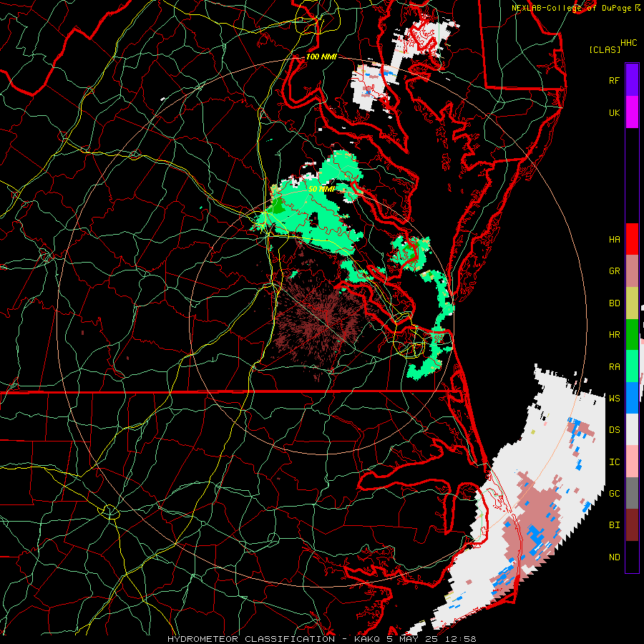Click the "HHC" product code text

tap(628, 43)
